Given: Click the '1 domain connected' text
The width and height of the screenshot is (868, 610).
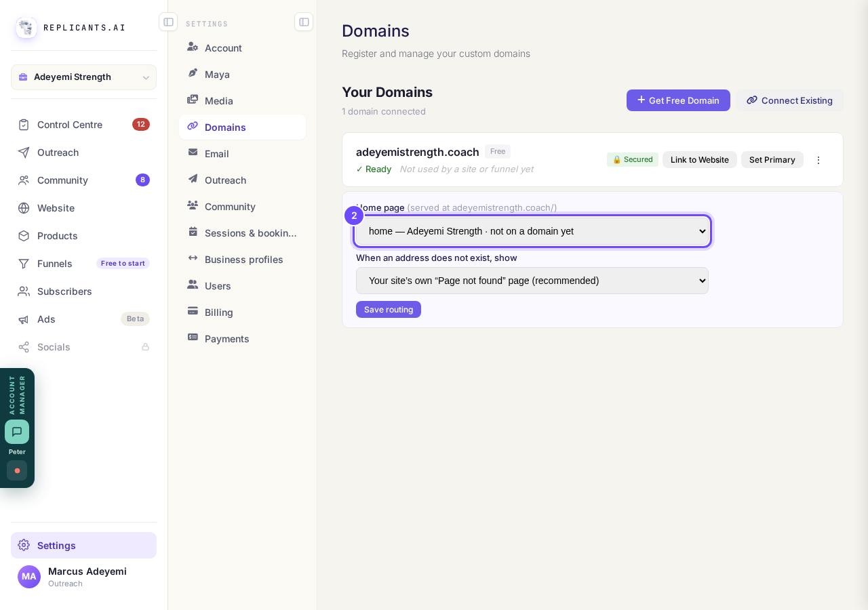Looking at the screenshot, I should click(x=384, y=111).
